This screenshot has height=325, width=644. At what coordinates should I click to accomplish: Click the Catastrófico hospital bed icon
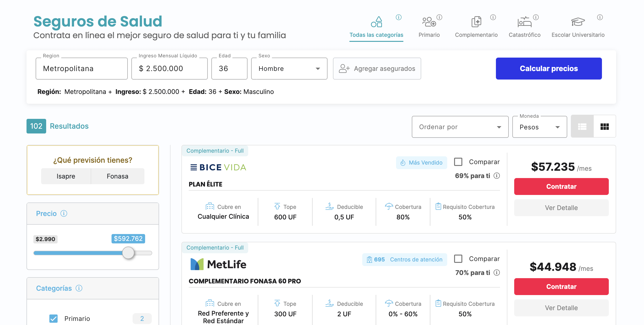[524, 22]
